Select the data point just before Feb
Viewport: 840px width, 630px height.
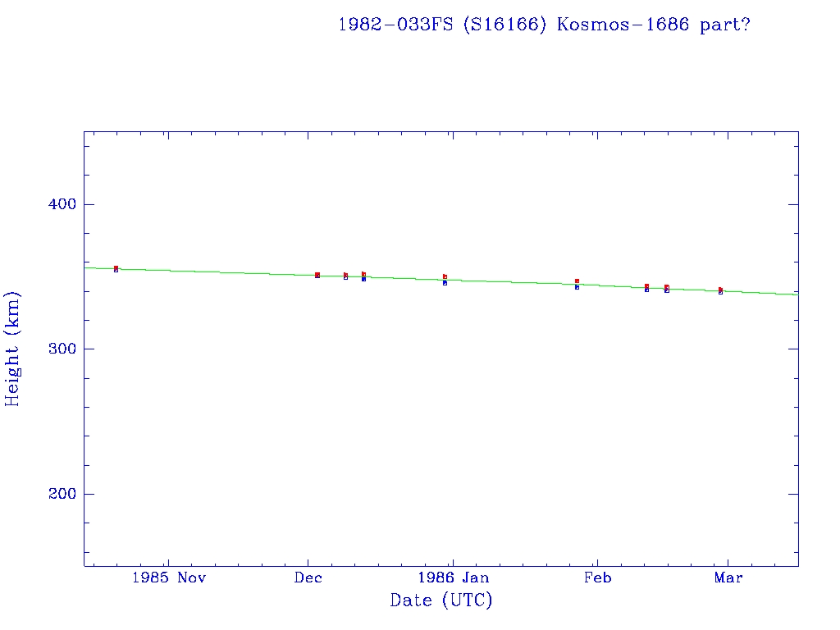coord(577,284)
